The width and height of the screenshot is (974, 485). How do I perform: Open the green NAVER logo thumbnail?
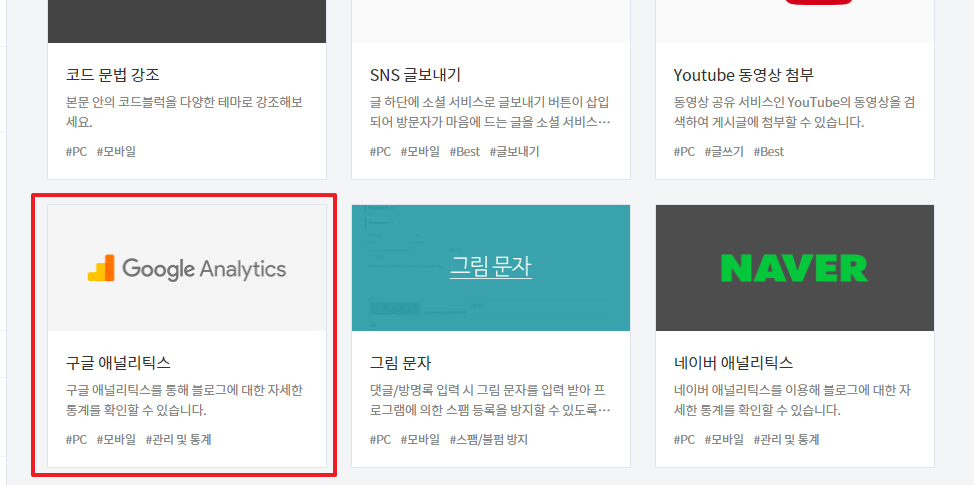point(794,268)
